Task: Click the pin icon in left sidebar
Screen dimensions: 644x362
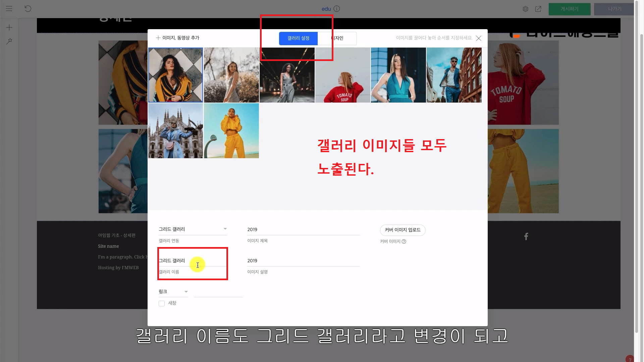Action: click(x=9, y=41)
